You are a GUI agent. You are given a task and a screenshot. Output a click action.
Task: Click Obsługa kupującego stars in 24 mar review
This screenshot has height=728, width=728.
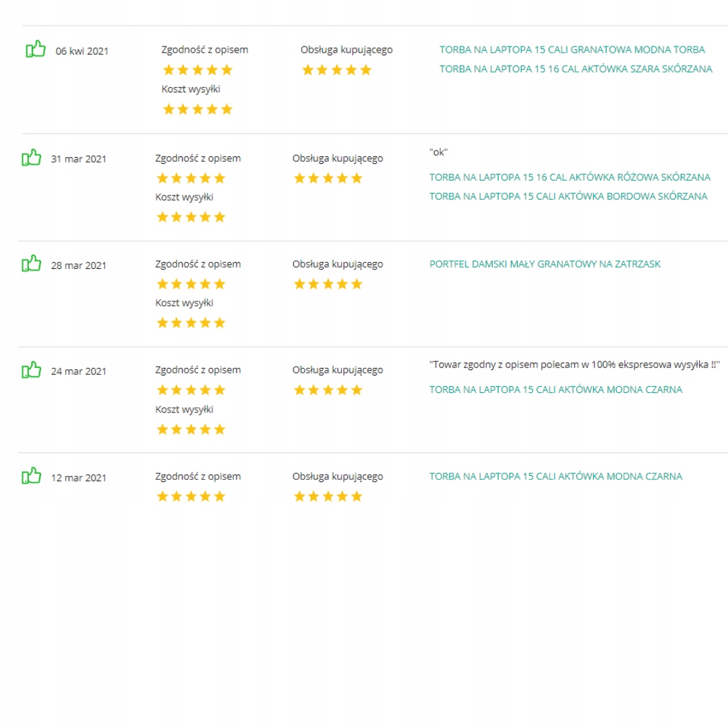(x=328, y=390)
